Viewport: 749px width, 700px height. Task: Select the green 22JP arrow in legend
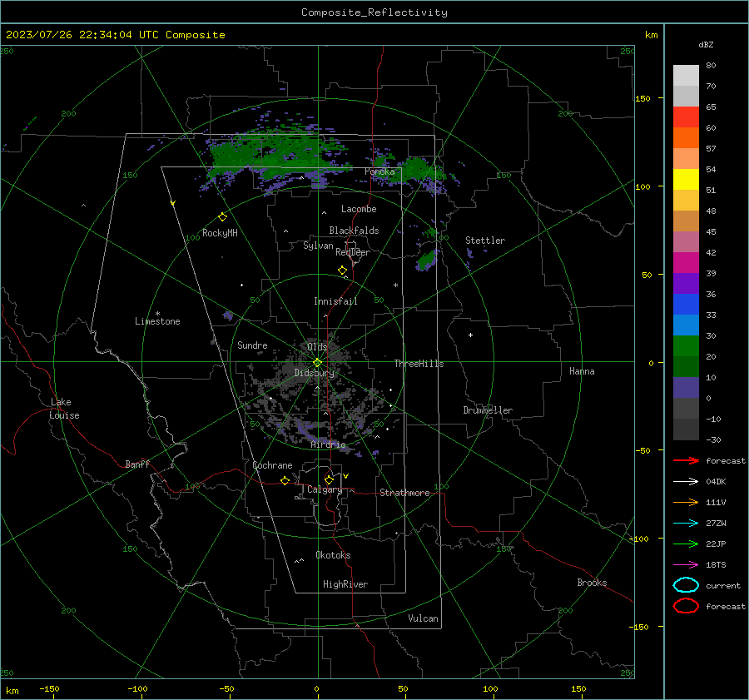click(686, 544)
